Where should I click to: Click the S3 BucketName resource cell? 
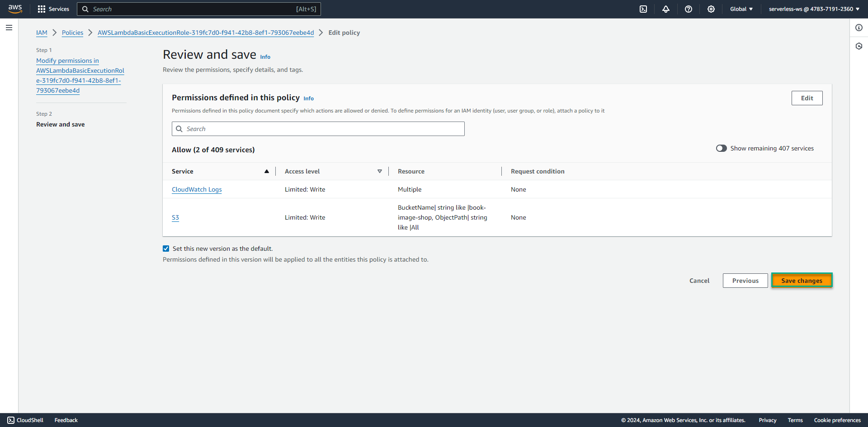coord(443,217)
